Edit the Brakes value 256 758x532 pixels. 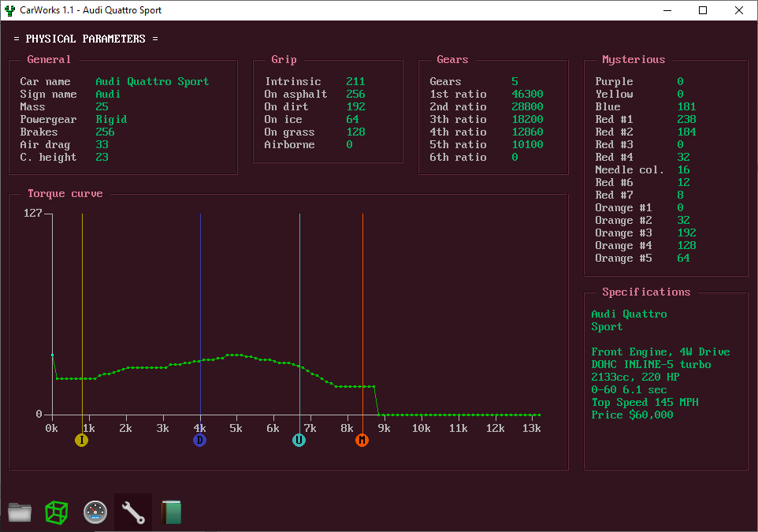click(x=105, y=132)
